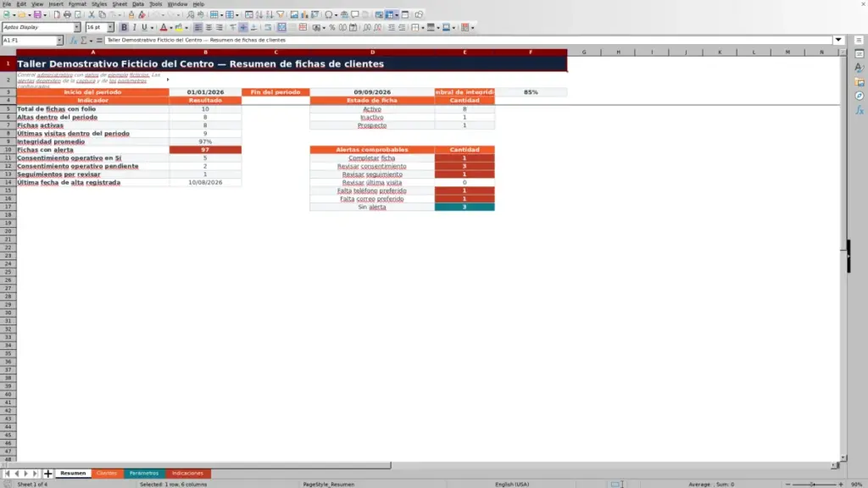Toggle Bold formatting
This screenshot has height=488, width=868.
124,28
